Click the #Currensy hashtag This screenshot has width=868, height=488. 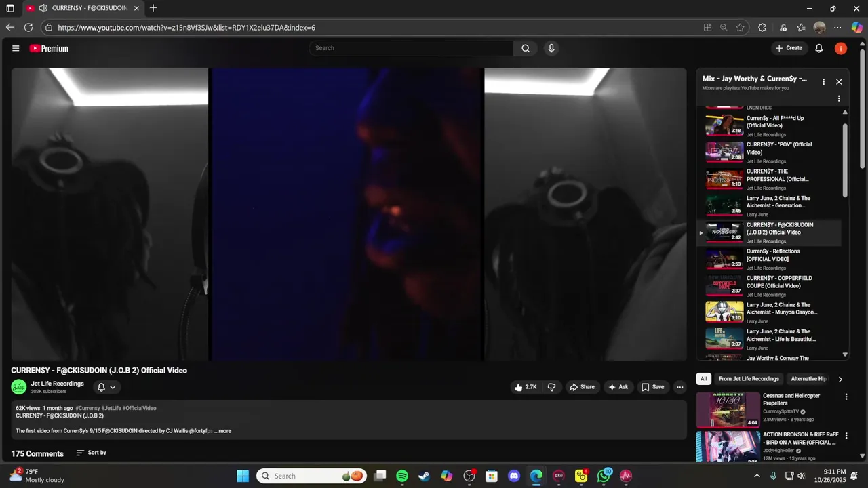tap(87, 408)
